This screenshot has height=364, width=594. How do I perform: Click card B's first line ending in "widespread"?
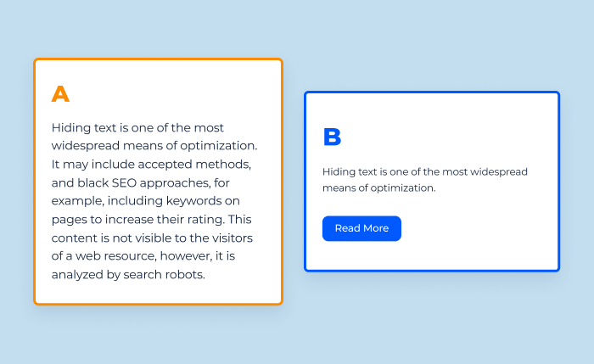pos(424,172)
